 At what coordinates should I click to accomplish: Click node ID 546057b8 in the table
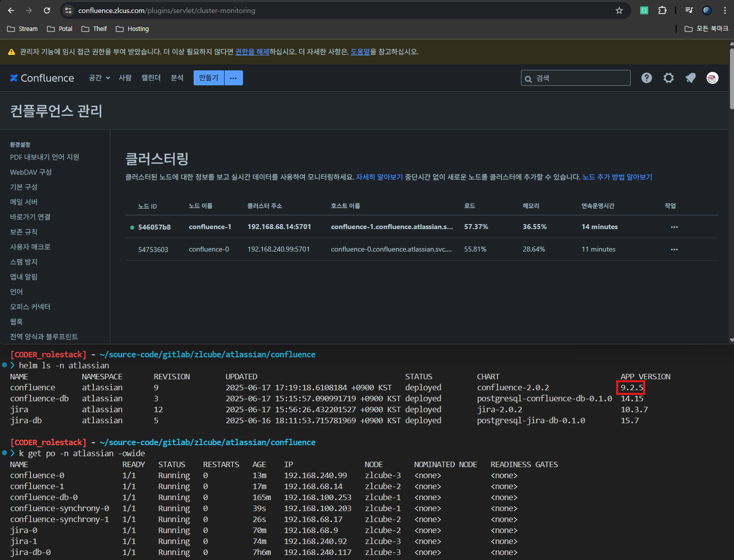tap(154, 227)
